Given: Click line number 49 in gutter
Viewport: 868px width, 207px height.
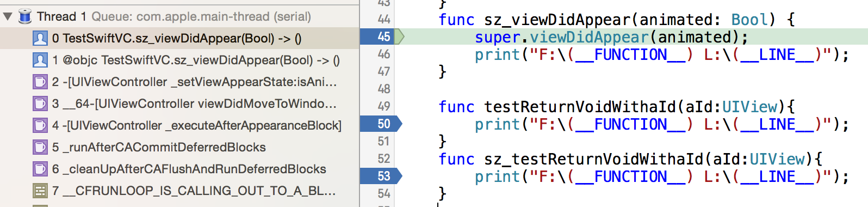Looking at the screenshot, I should click(x=384, y=106).
